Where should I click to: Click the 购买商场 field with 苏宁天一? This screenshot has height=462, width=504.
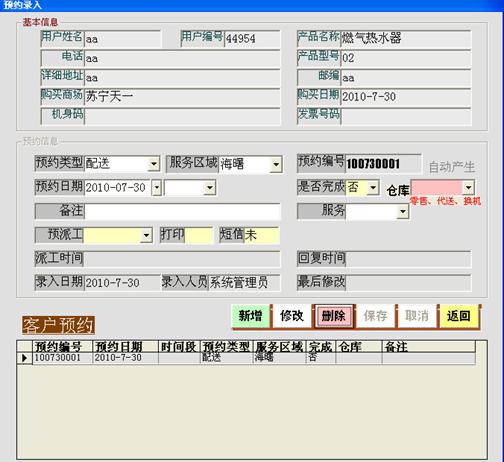[x=182, y=97]
